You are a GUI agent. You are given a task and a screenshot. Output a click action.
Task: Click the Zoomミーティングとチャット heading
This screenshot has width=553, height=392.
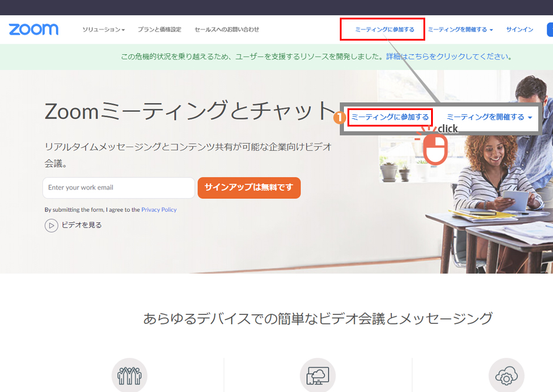click(190, 110)
